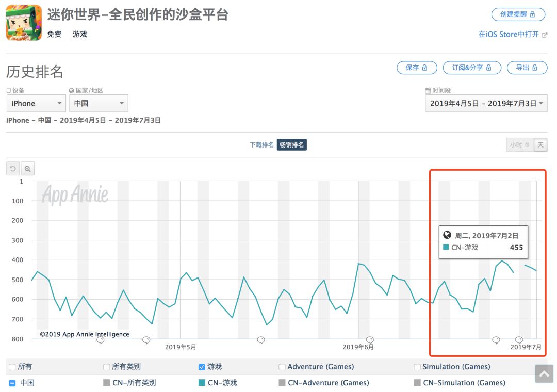Toggle the 所有 checkbox
The image size is (557, 392).
[12, 367]
